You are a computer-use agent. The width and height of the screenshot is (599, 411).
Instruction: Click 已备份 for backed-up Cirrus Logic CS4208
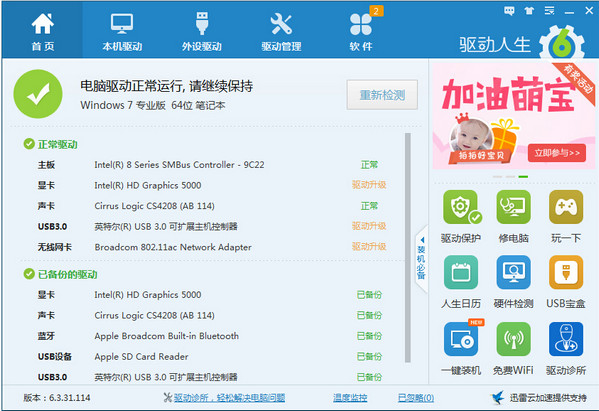369,315
